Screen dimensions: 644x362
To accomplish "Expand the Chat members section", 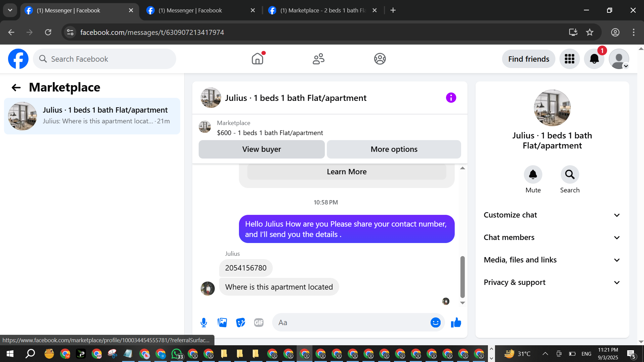I will tap(552, 238).
